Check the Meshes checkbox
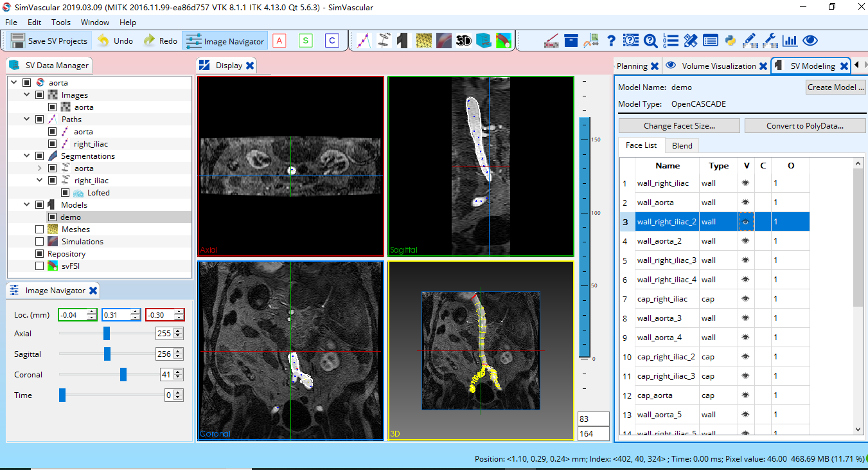The image size is (868, 470). point(40,230)
